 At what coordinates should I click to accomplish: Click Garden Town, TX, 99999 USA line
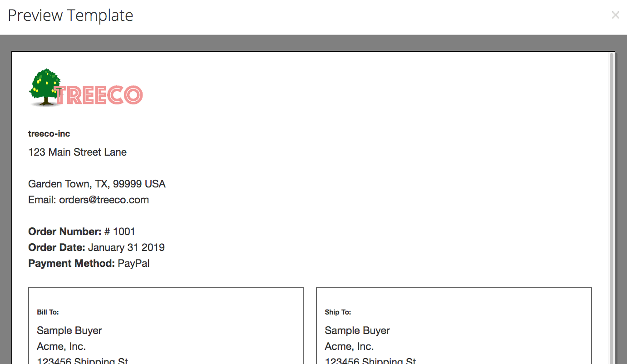tap(97, 184)
